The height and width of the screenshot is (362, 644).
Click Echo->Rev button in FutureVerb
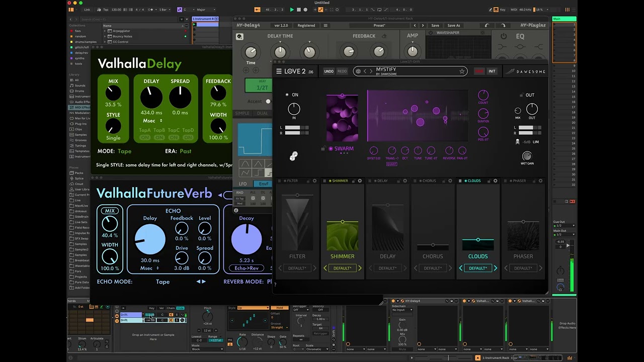click(247, 268)
